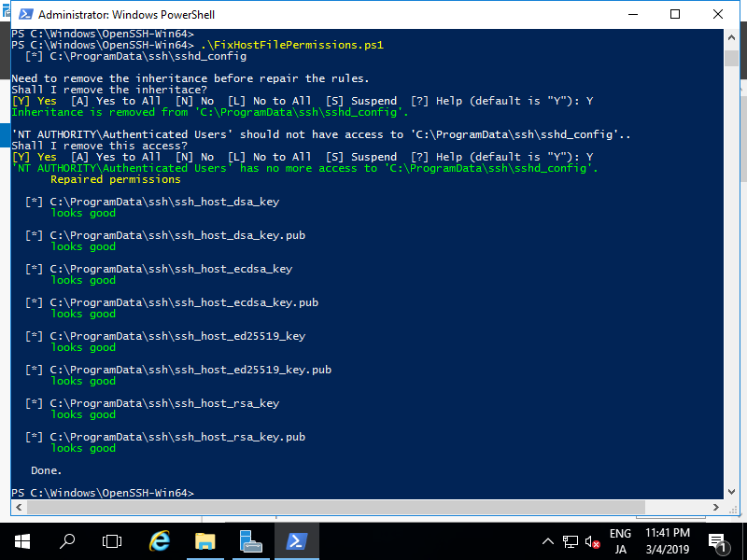
Task: Open the ENG/JA language switcher
Action: (622, 541)
